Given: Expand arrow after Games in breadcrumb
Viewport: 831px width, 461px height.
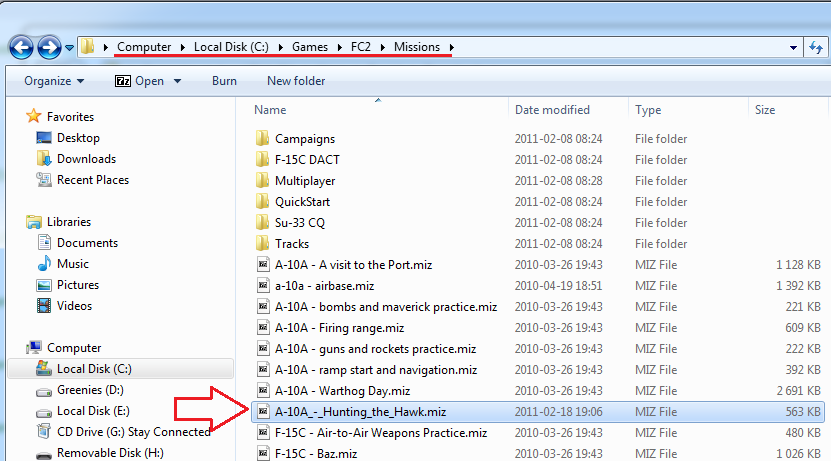Looking at the screenshot, I should (x=340, y=48).
